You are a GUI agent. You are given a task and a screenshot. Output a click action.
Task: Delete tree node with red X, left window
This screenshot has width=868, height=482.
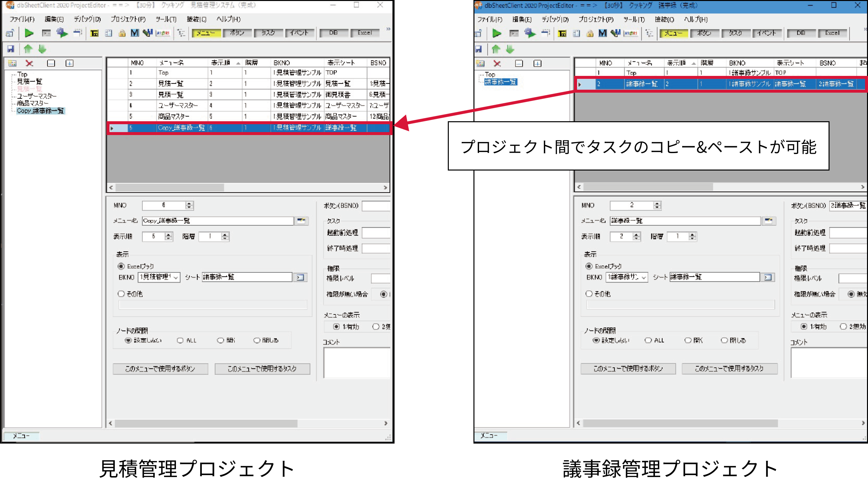[x=29, y=63]
